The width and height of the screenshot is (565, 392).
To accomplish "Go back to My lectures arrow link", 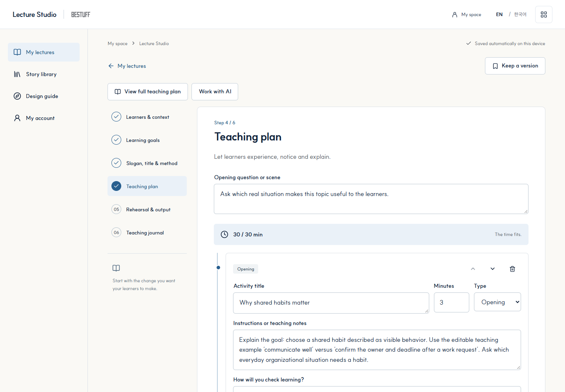I will [x=127, y=66].
